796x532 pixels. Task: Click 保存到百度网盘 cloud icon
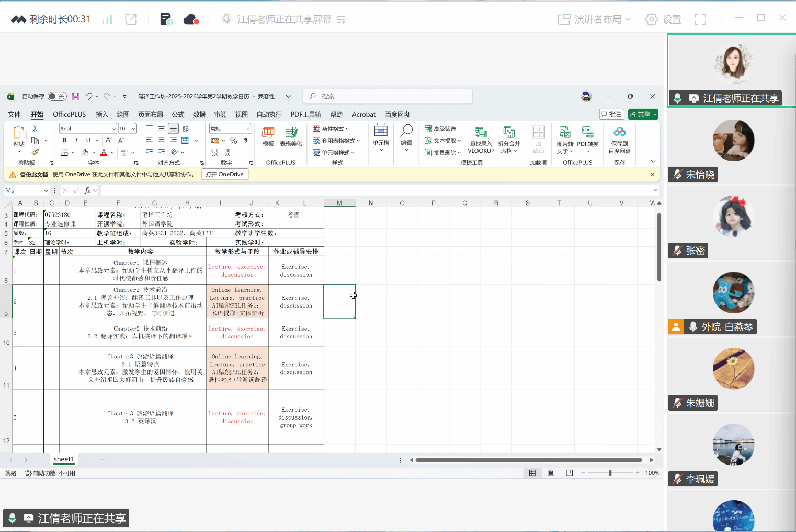click(x=619, y=139)
